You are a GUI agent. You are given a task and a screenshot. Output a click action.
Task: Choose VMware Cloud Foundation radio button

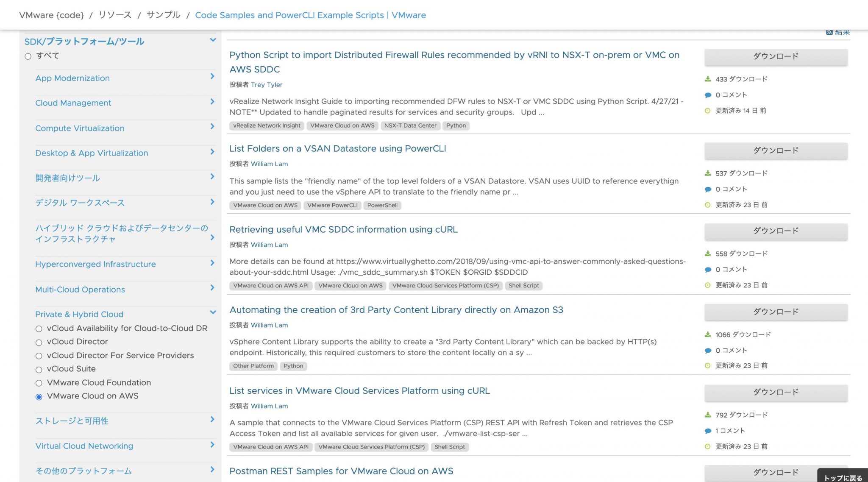[x=39, y=383]
